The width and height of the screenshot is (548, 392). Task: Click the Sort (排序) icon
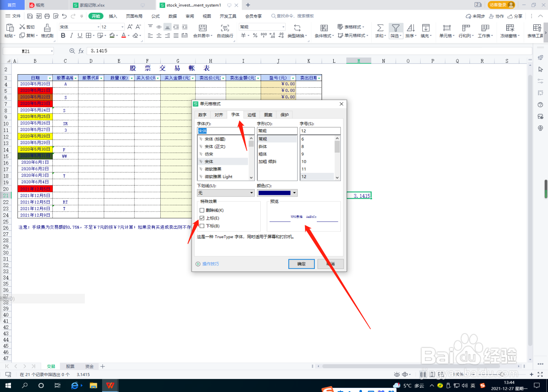411,28
